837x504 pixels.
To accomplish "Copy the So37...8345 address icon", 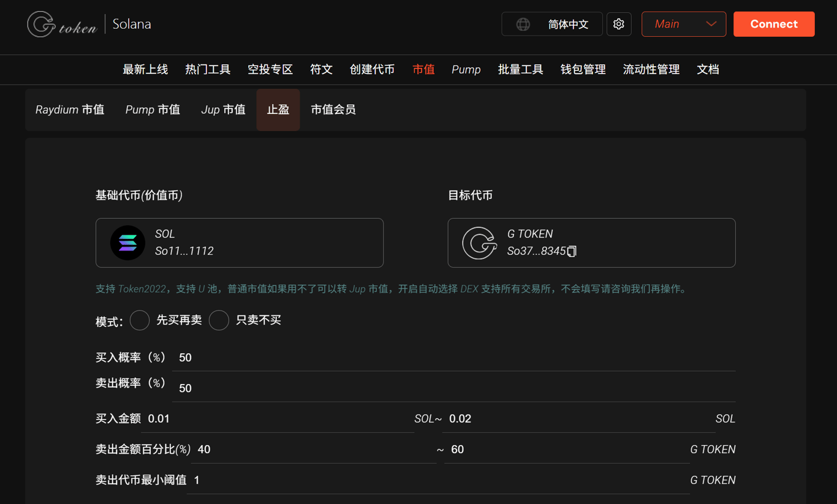I will coord(572,251).
